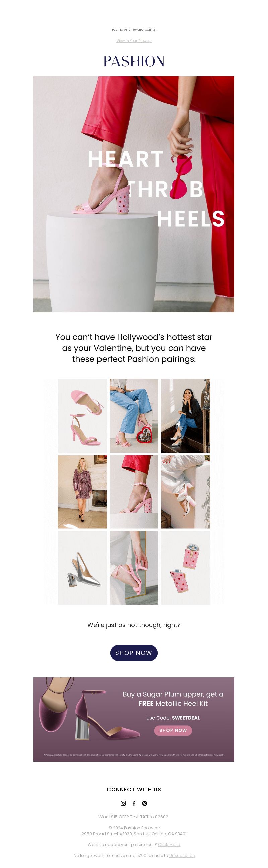Screen dimensions: 268x868
Task: Open the Pinterest social icon
Action: (145, 803)
